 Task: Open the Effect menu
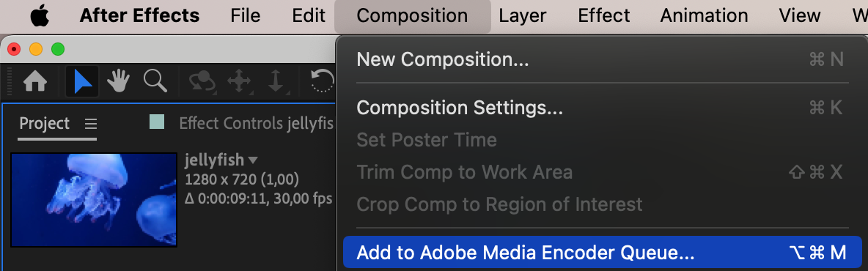604,15
